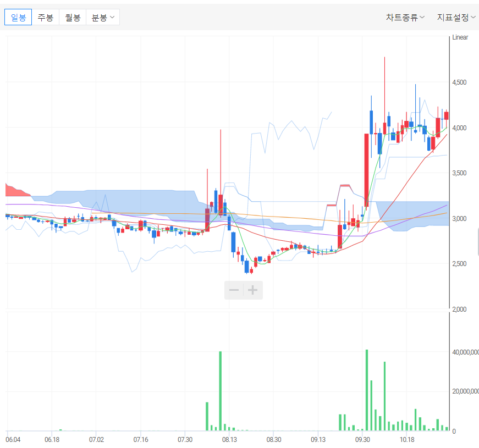Click the 10.18 date label
The image size is (479, 448).
click(407, 440)
